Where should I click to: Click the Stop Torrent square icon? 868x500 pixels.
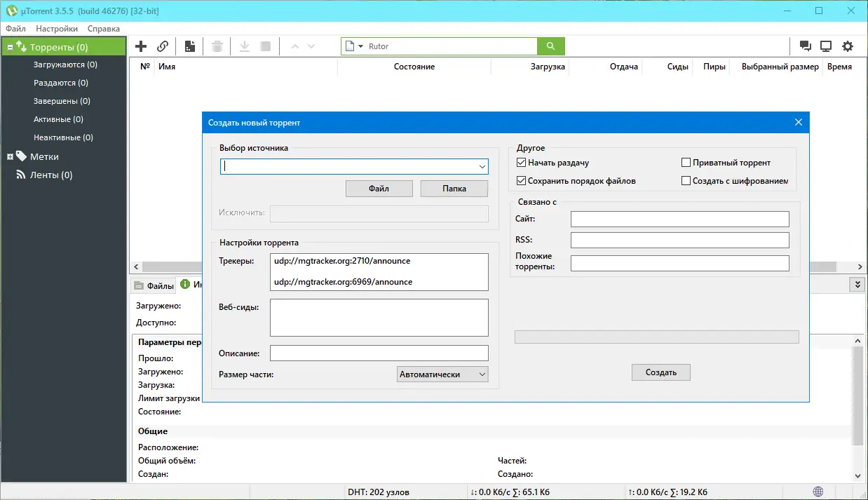click(266, 46)
